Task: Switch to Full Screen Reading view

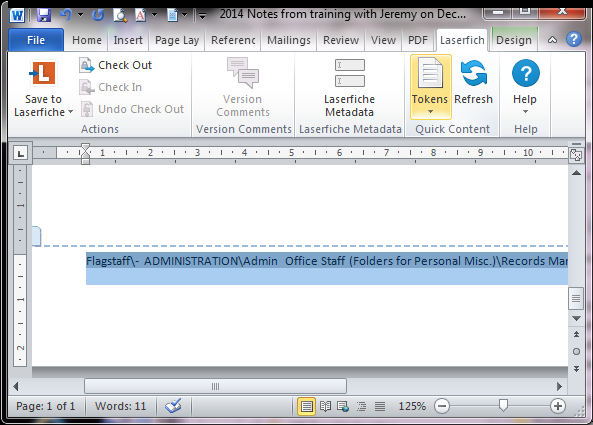Action: [x=325, y=406]
